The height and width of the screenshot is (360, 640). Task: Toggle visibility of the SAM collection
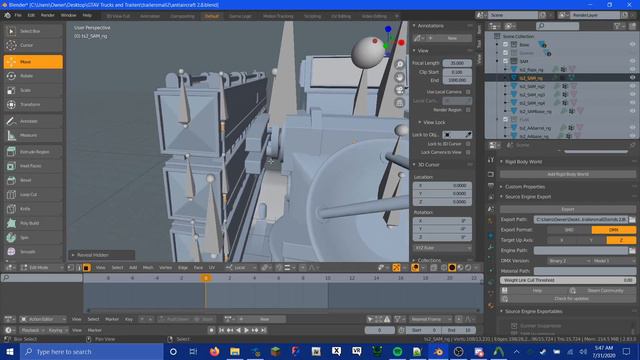[x=632, y=61]
